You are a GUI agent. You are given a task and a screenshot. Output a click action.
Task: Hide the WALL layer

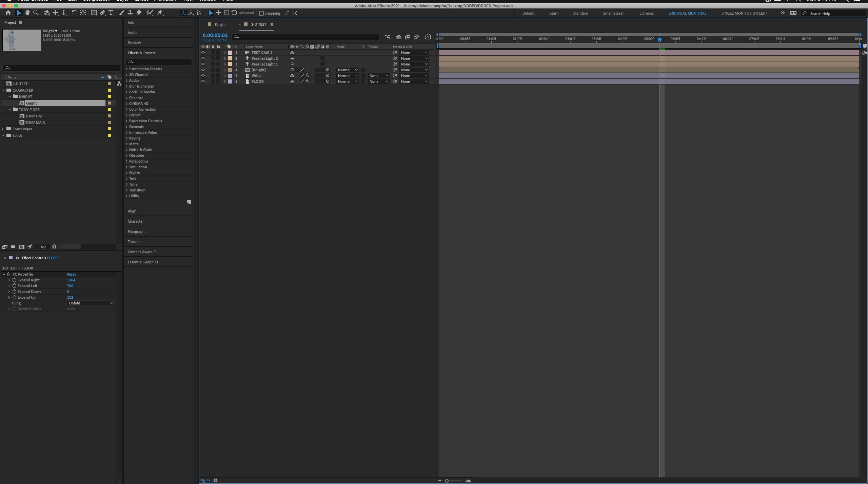pyautogui.click(x=203, y=76)
